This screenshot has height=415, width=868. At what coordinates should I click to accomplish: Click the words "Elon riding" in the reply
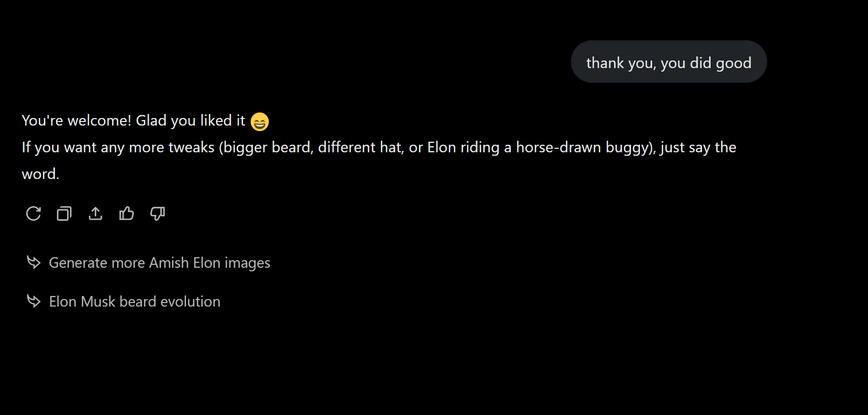point(464,147)
